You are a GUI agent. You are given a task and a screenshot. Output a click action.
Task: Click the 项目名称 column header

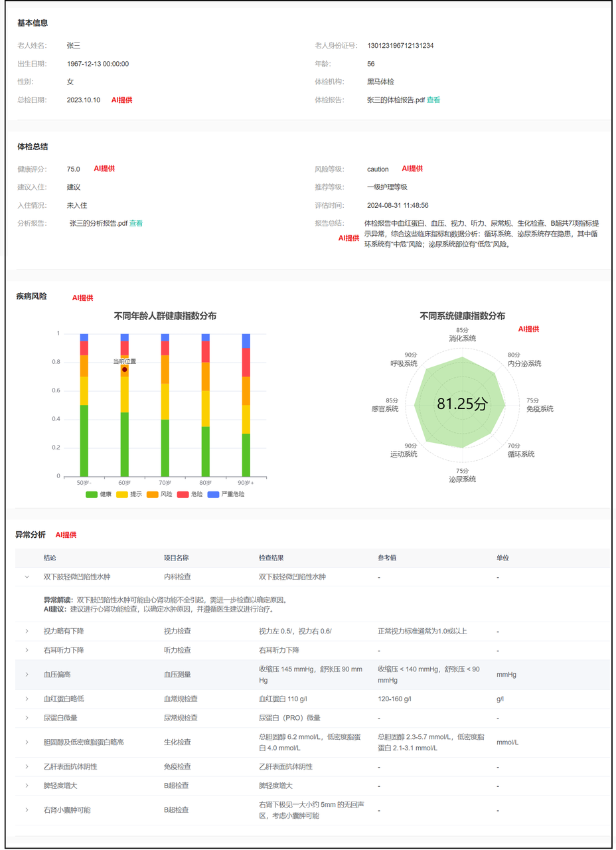177,558
